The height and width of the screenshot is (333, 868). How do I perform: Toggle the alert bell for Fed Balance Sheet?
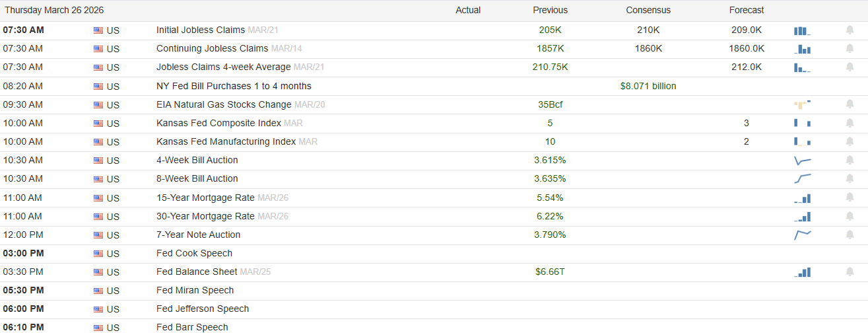(x=850, y=272)
